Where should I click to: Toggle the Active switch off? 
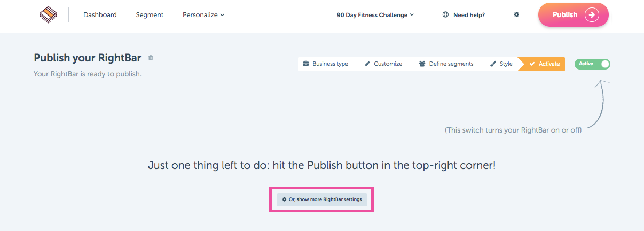592,64
